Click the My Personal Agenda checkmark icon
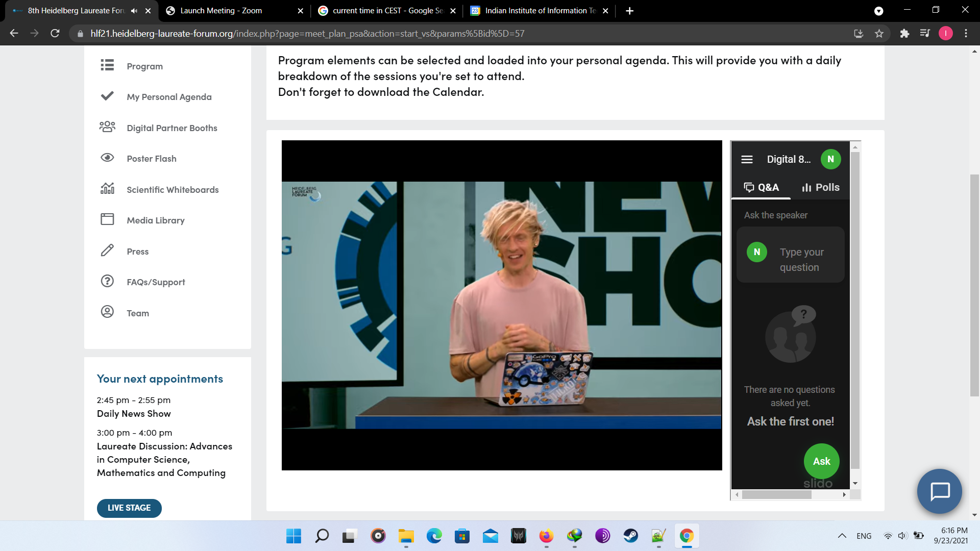 pyautogui.click(x=107, y=96)
